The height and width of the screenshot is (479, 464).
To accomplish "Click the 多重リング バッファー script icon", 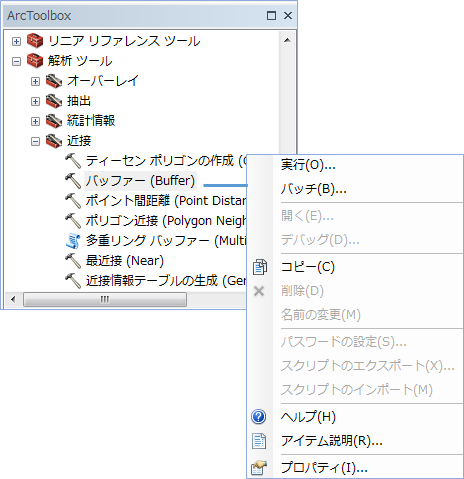I will pos(73,241).
